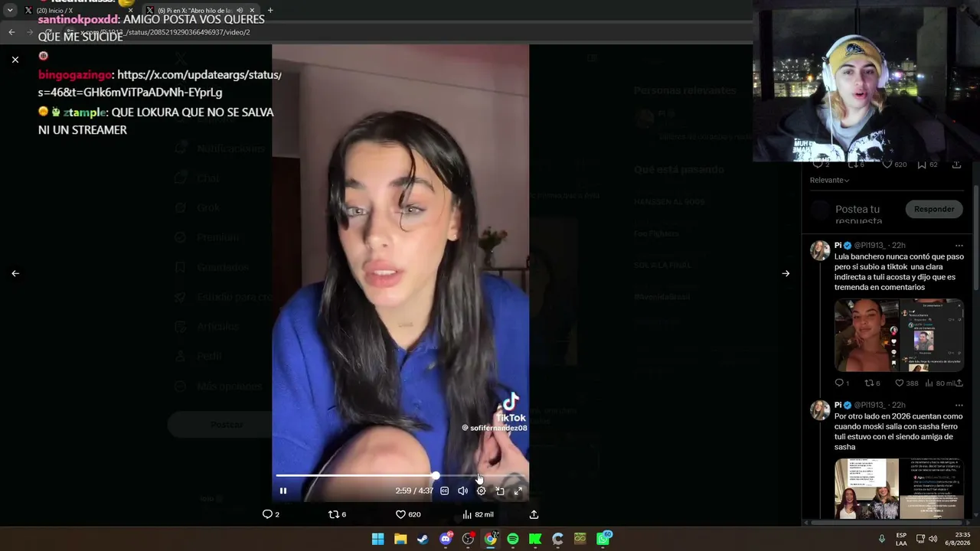Screen dimensions: 980x551
Task: Seek on the video progress bar
Action: tap(400, 476)
